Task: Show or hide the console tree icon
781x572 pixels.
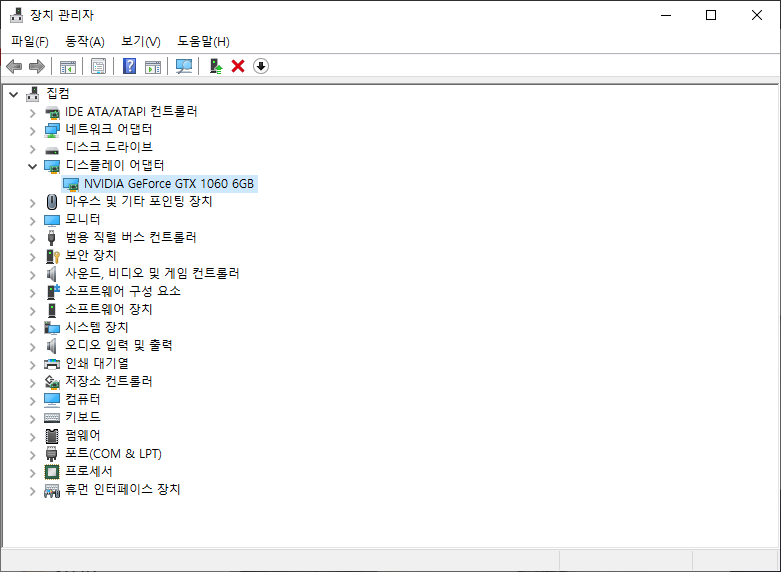Action: [x=68, y=66]
